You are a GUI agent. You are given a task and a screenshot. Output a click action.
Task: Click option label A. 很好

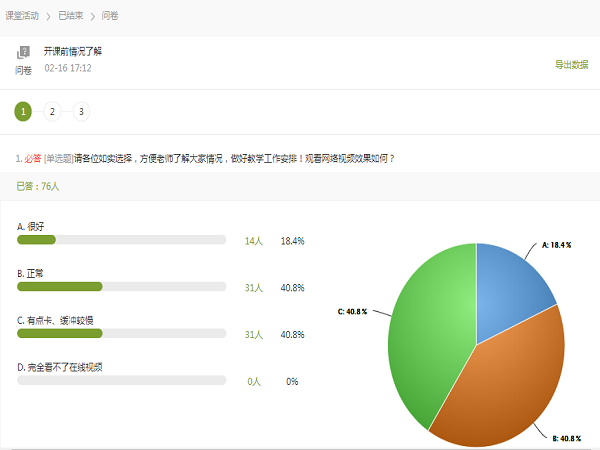tap(31, 227)
